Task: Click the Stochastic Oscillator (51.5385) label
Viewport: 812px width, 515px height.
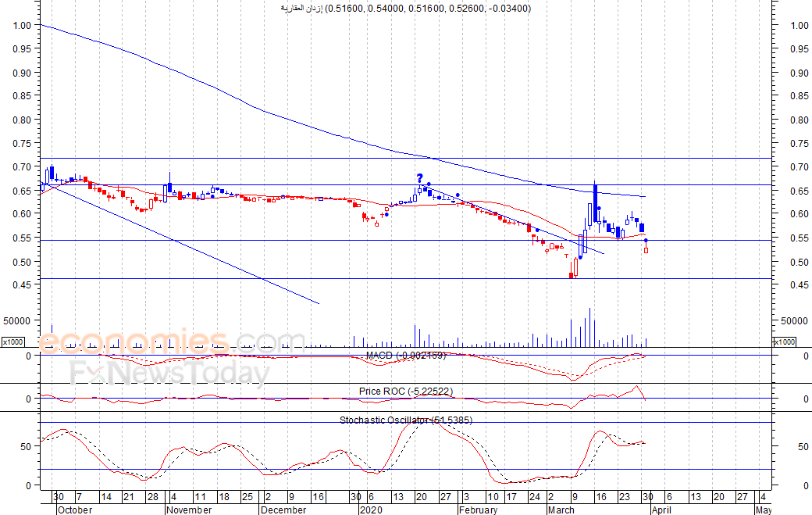Action: coord(406,420)
